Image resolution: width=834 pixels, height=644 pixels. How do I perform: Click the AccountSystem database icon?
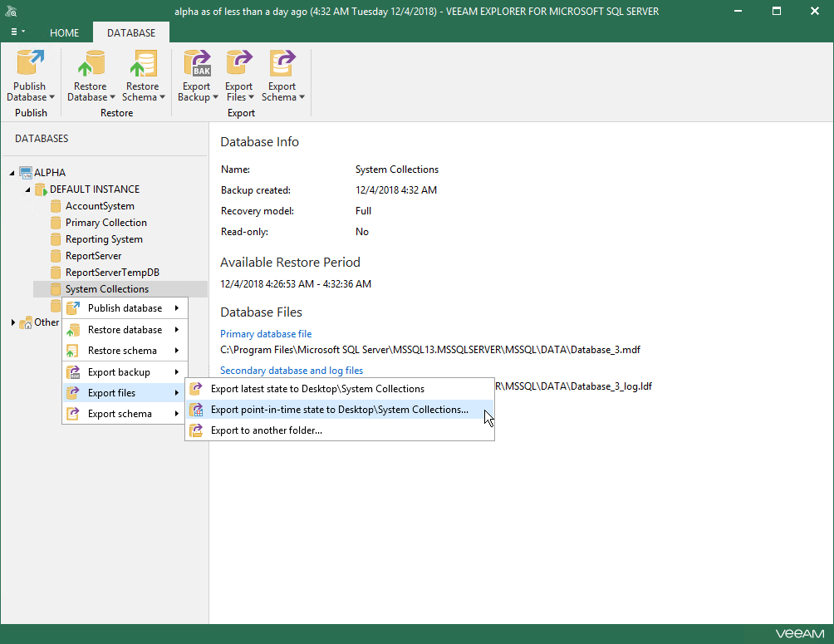pos(56,206)
